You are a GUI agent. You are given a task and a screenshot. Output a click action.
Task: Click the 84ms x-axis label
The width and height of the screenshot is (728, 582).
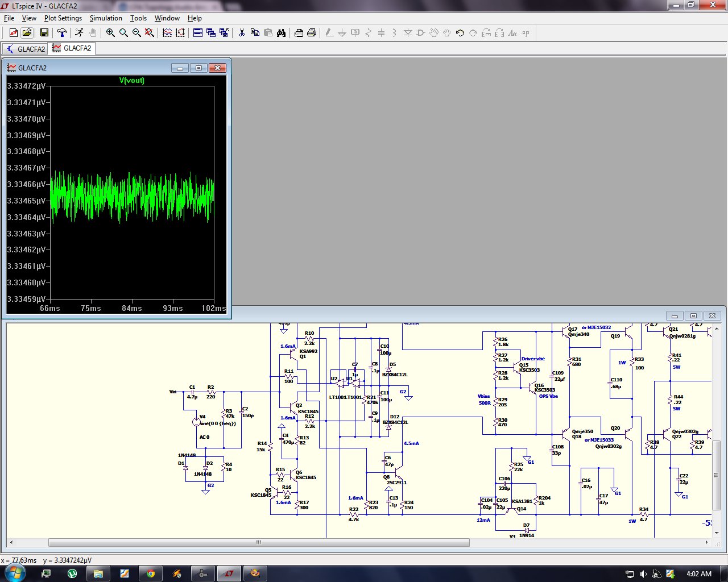tap(131, 308)
